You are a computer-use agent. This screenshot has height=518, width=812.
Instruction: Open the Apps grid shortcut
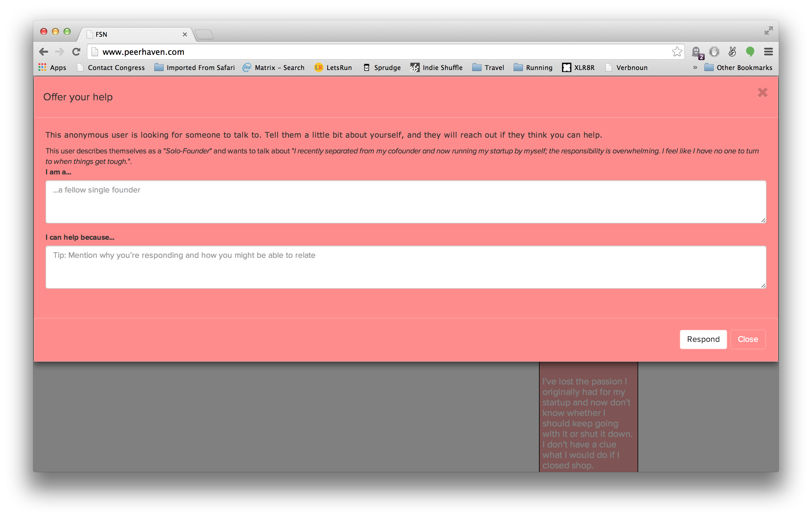[x=52, y=67]
